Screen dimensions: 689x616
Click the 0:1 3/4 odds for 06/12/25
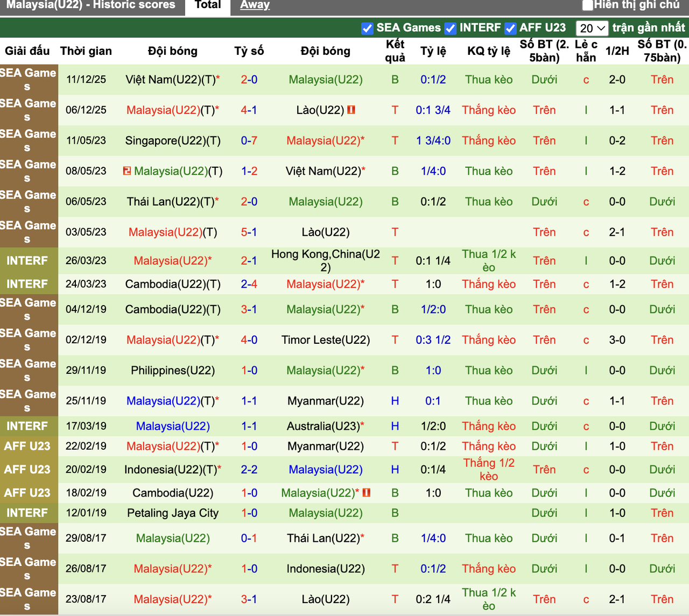[433, 110]
